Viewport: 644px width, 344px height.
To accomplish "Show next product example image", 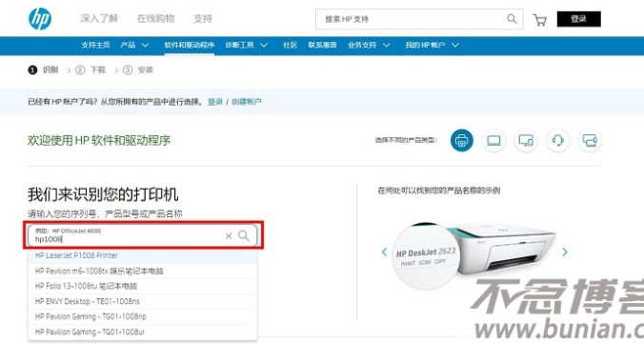I will point(565,252).
